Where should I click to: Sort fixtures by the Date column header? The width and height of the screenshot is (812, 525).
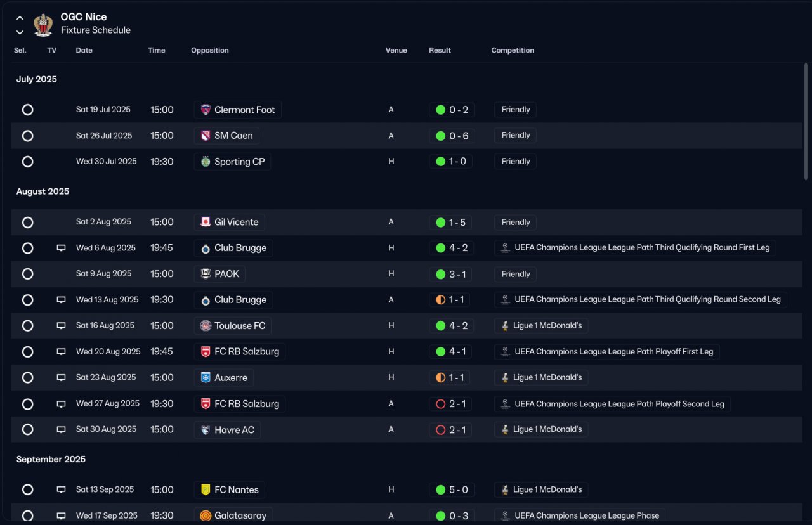[x=84, y=50]
